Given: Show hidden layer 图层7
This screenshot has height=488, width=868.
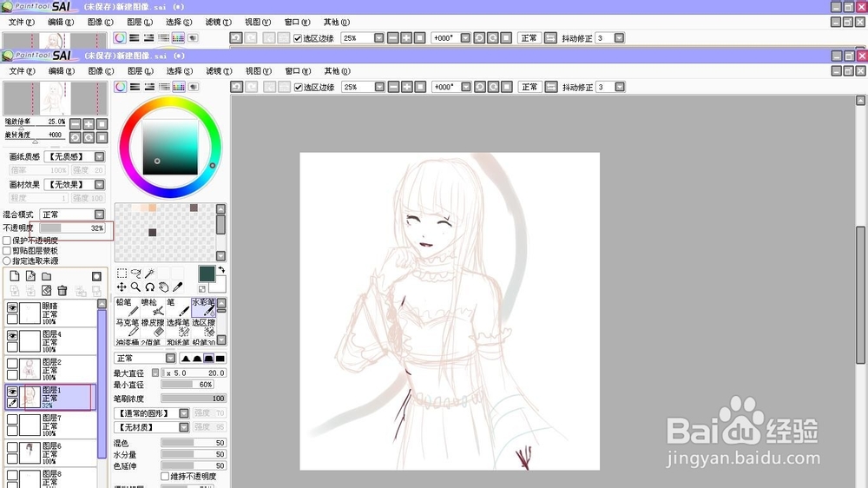Looking at the screenshot, I should pyautogui.click(x=12, y=419).
